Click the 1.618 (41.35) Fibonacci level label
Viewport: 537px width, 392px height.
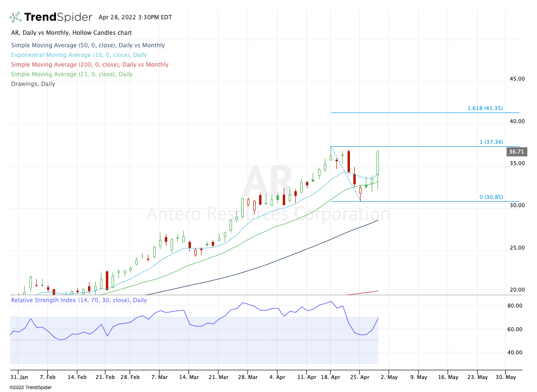pyautogui.click(x=485, y=108)
